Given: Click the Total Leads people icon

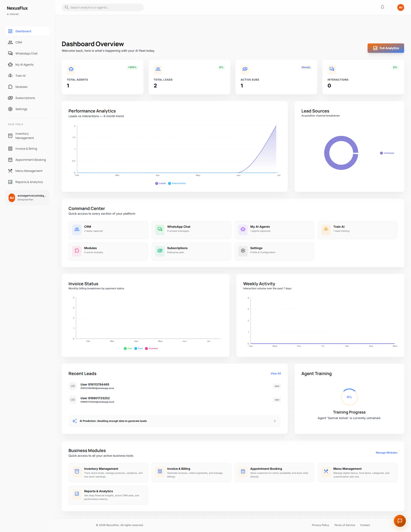Looking at the screenshot, I should pyautogui.click(x=158, y=69).
